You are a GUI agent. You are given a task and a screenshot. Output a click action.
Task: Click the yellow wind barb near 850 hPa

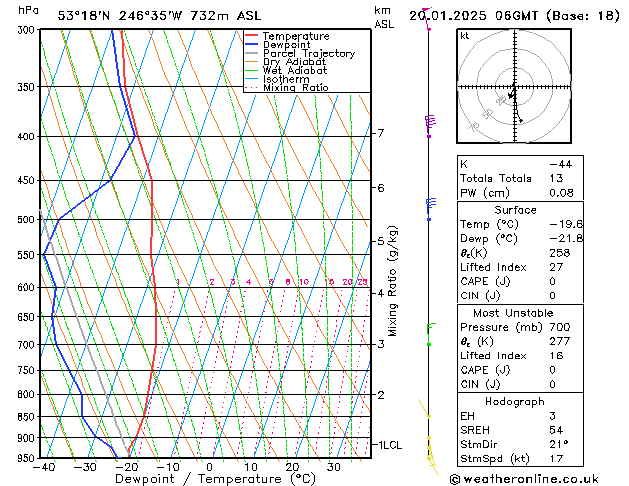click(424, 408)
